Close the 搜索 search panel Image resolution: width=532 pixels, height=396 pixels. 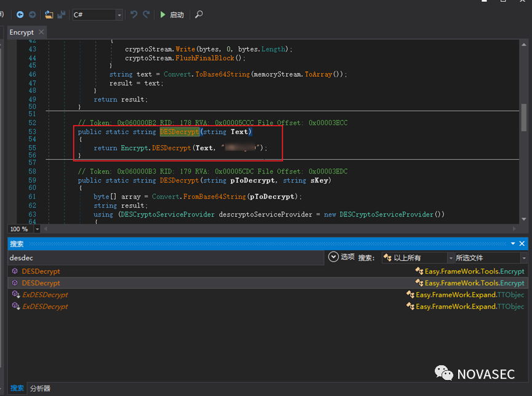pos(522,244)
